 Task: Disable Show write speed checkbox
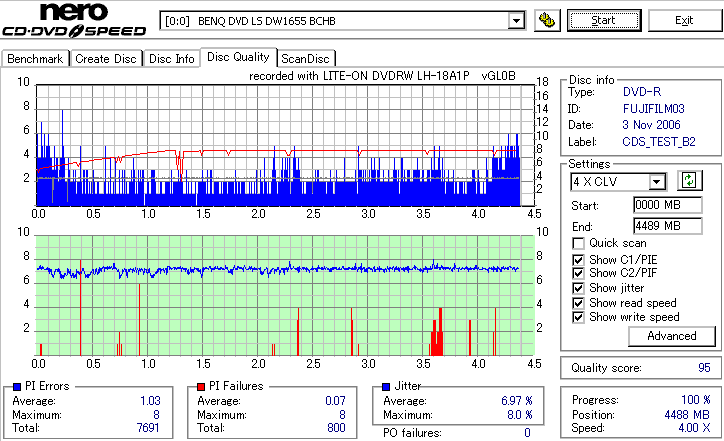pos(578,317)
